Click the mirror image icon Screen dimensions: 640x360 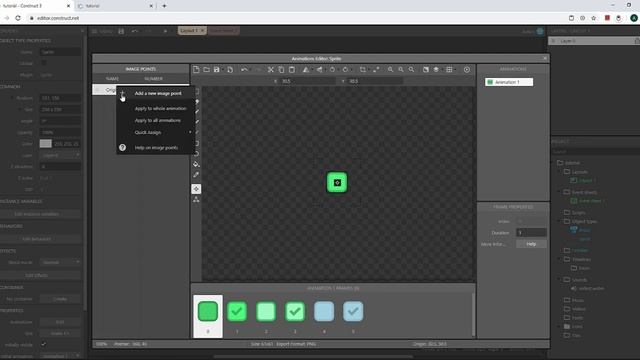pyautogui.click(x=306, y=70)
